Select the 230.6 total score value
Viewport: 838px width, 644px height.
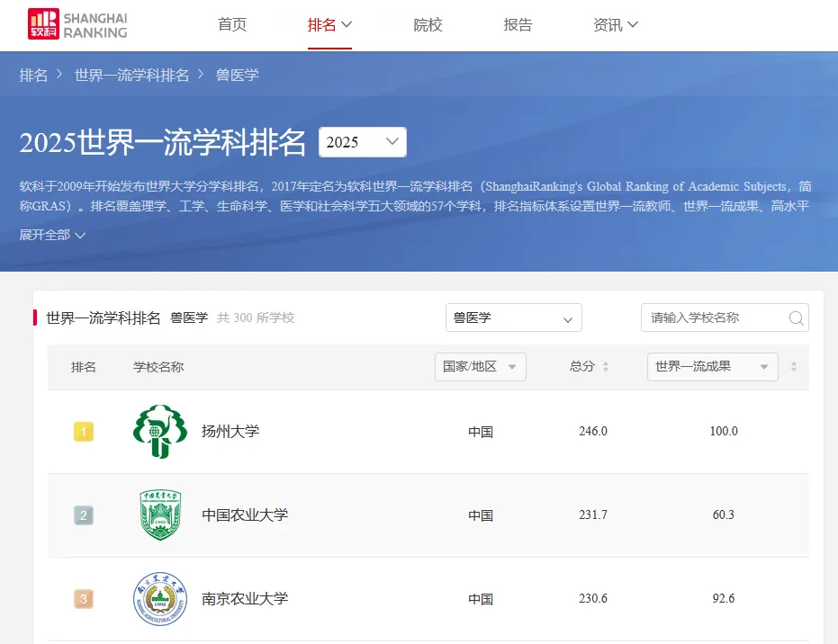coord(592,599)
